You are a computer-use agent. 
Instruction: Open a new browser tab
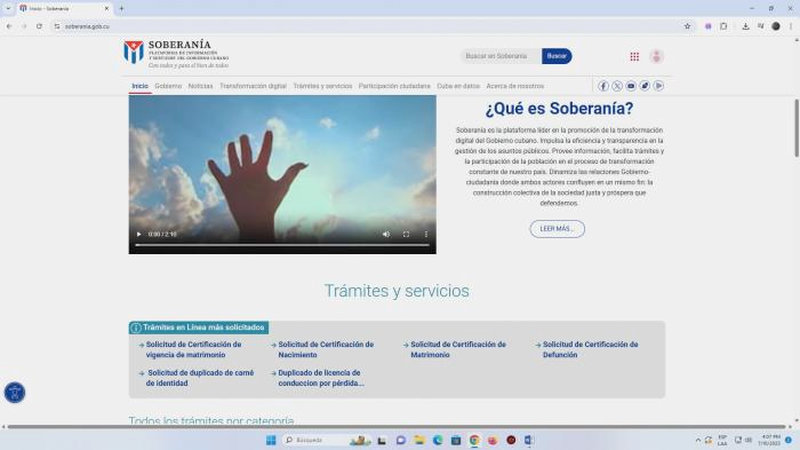pos(121,8)
